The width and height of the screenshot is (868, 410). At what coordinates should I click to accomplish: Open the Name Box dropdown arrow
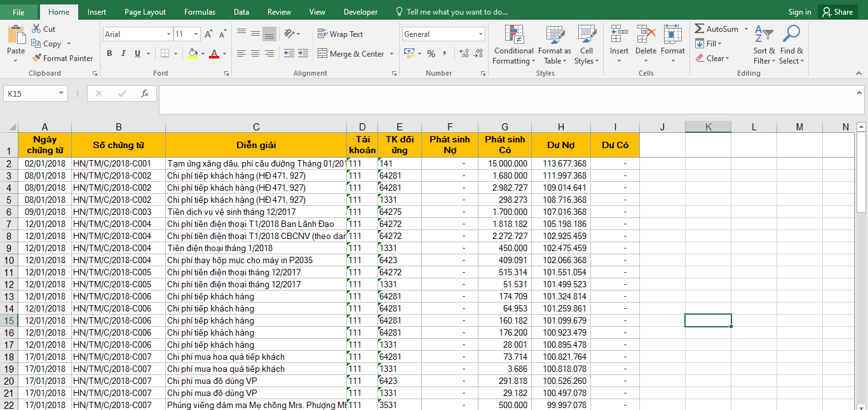(x=62, y=93)
